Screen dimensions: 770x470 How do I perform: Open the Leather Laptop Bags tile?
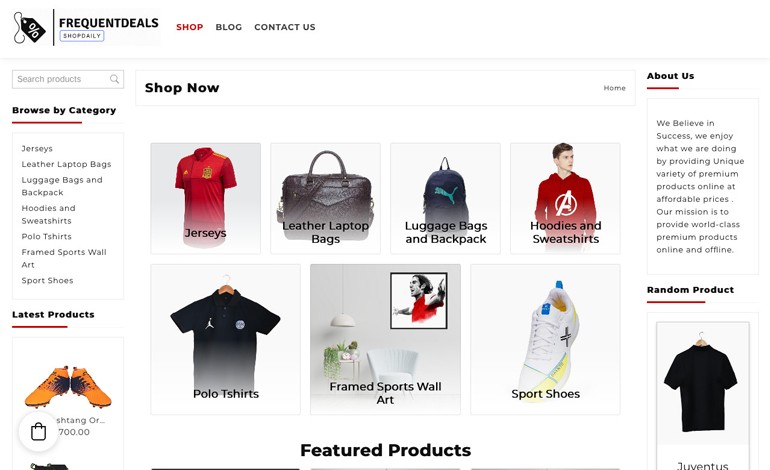[326, 198]
